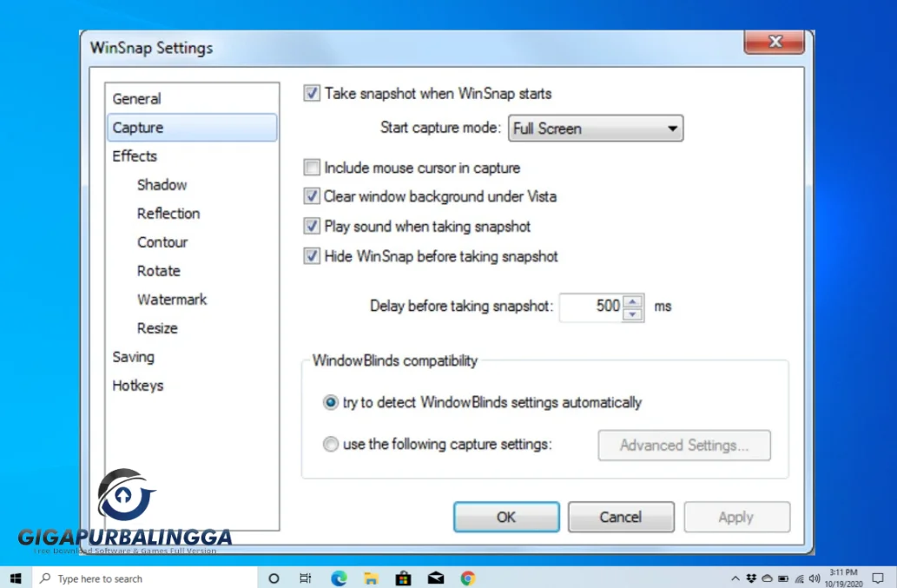Screen dimensions: 897x588
Task: Toggle Hide WinSnap before taking snapshot
Action: [x=312, y=255]
